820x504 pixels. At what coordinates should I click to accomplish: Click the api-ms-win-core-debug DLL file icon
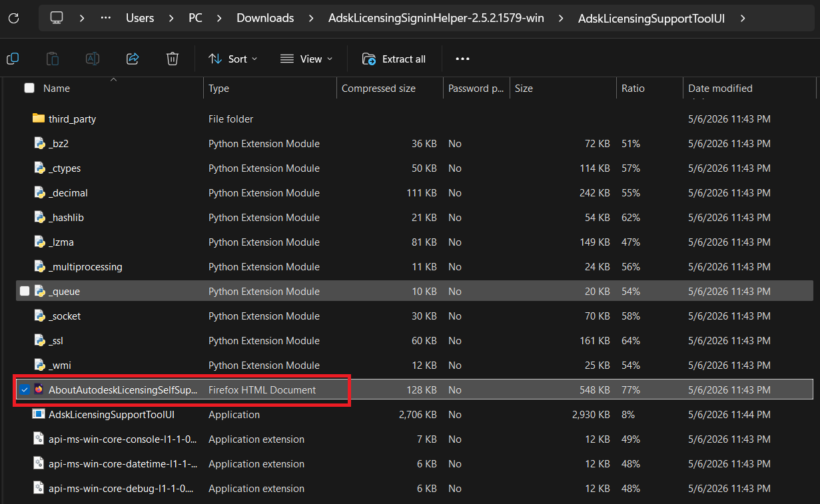coord(39,488)
